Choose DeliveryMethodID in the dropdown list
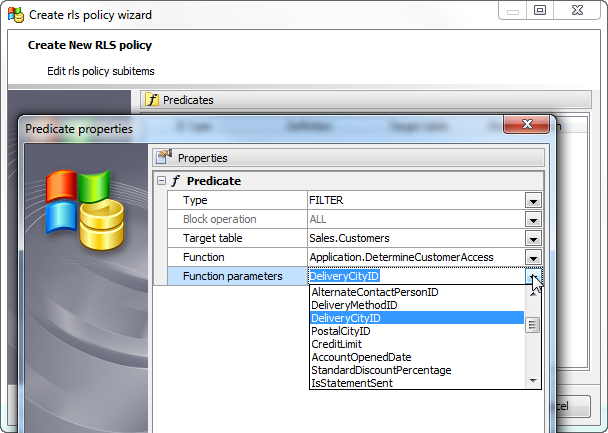The image size is (608, 433). 354,305
